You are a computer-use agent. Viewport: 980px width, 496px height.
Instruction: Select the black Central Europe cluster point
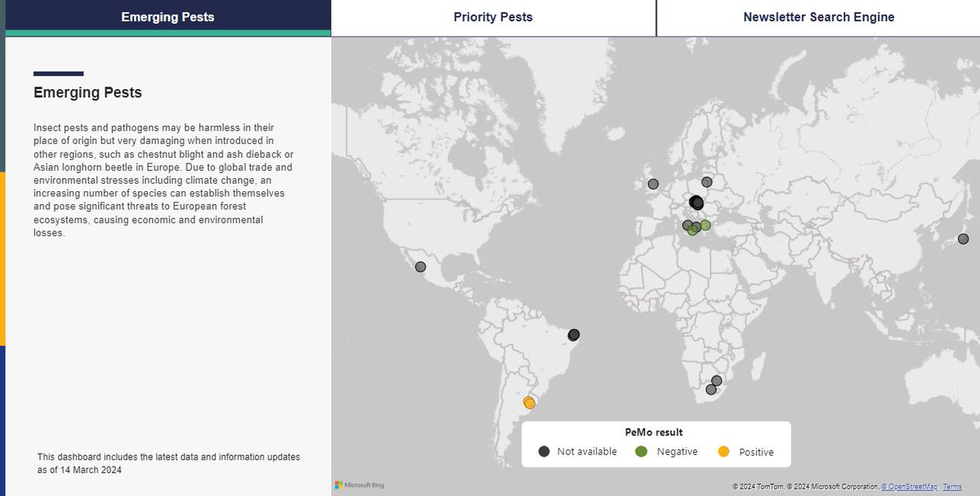696,202
